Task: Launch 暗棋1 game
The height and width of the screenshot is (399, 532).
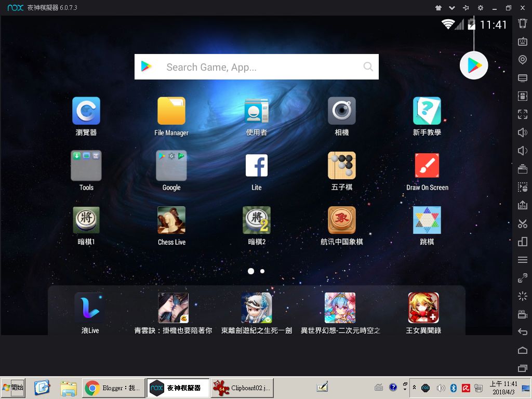Action: tap(86, 220)
